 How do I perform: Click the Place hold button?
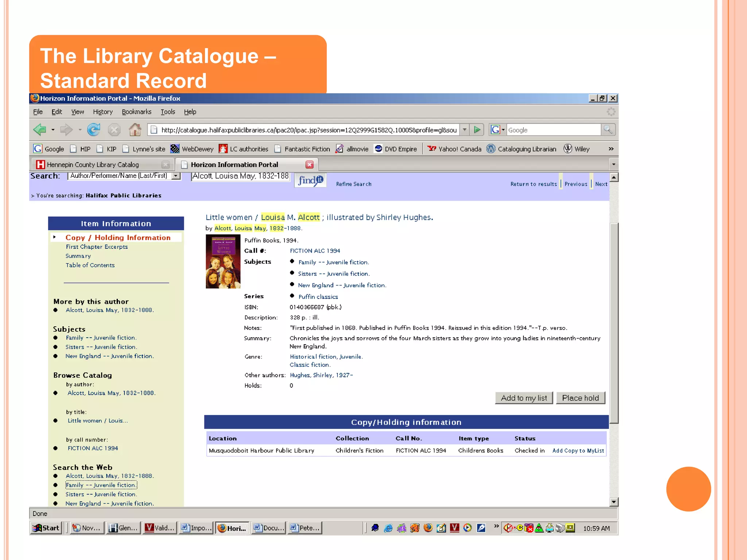(580, 398)
